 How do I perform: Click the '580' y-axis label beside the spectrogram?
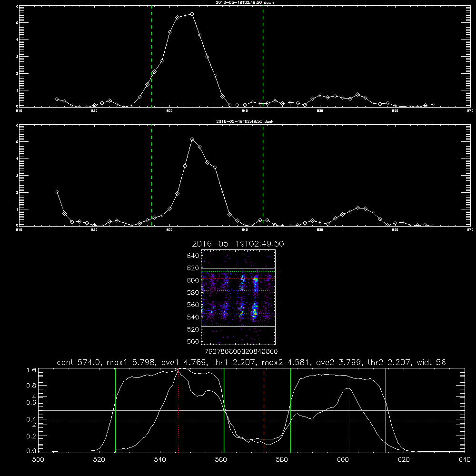point(193,292)
